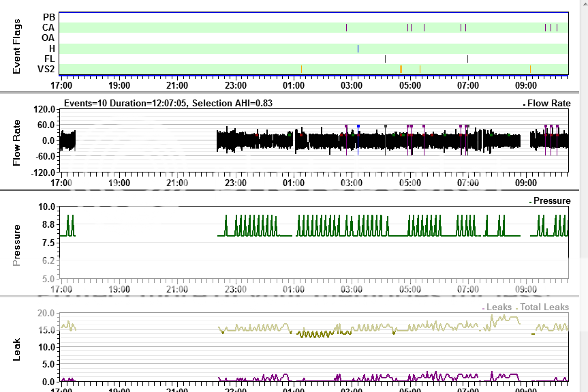
Task: Click the last CA marker on the right
Action: tap(557, 27)
